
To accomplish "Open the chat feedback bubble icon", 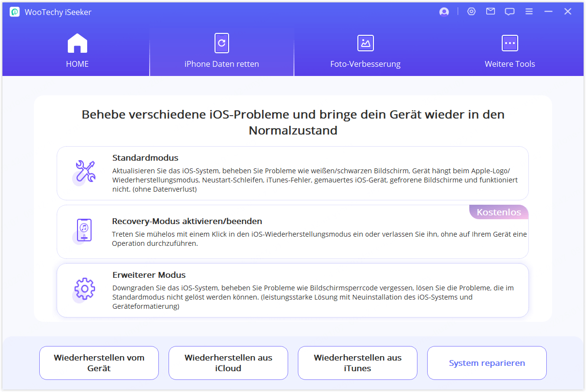I will pyautogui.click(x=509, y=11).
